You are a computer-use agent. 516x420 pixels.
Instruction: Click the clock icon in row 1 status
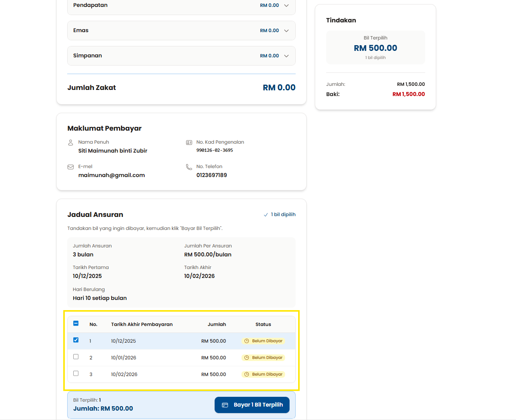pyautogui.click(x=246, y=341)
